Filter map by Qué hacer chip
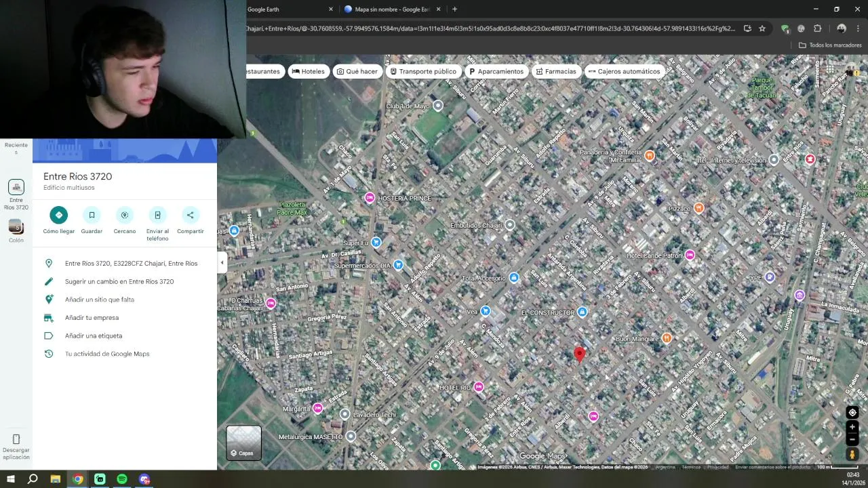The height and width of the screenshot is (488, 868). click(357, 71)
